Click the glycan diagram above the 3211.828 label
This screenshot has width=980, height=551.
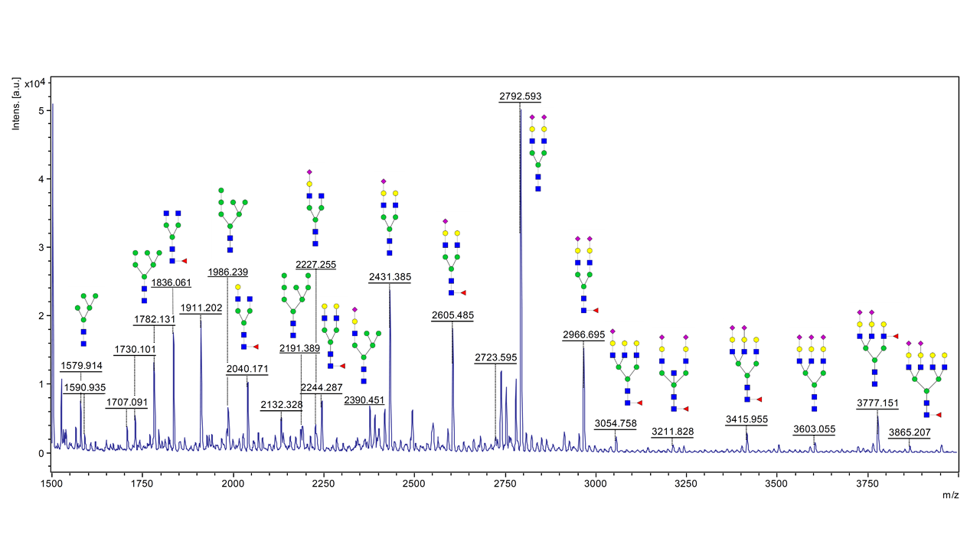[x=674, y=373]
